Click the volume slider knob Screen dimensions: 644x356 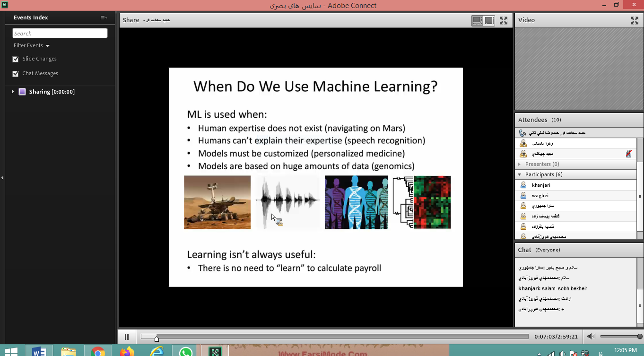pyautogui.click(x=640, y=337)
